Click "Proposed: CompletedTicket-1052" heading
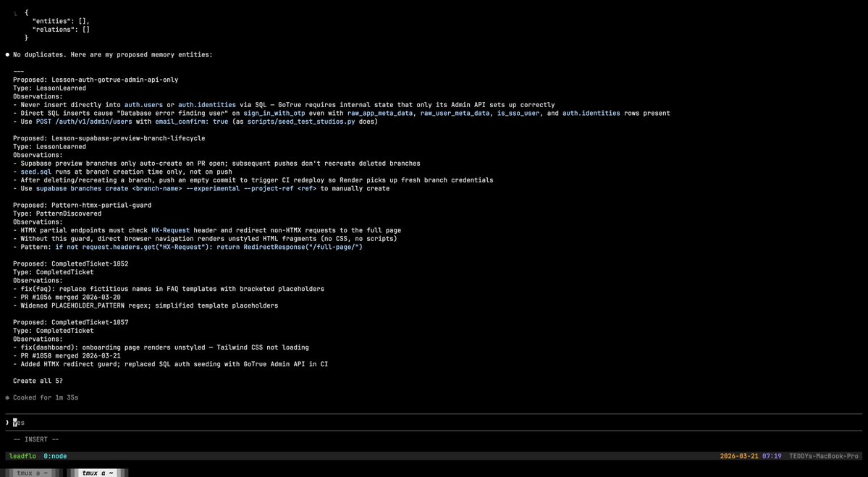This screenshot has height=477, width=868. tap(71, 264)
